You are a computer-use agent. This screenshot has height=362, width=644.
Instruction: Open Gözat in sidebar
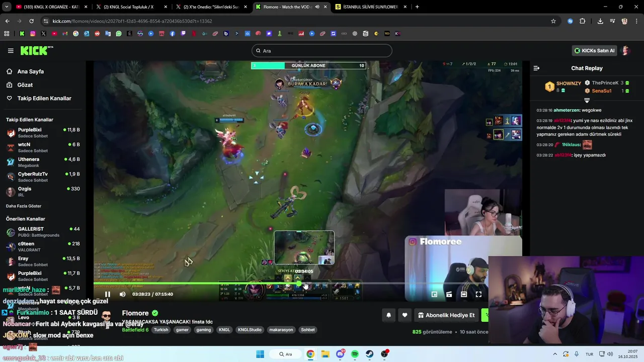pyautogui.click(x=25, y=85)
